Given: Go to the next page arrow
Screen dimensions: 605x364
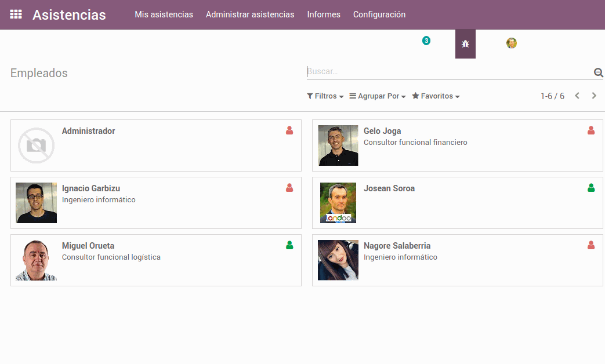Looking at the screenshot, I should click(594, 96).
